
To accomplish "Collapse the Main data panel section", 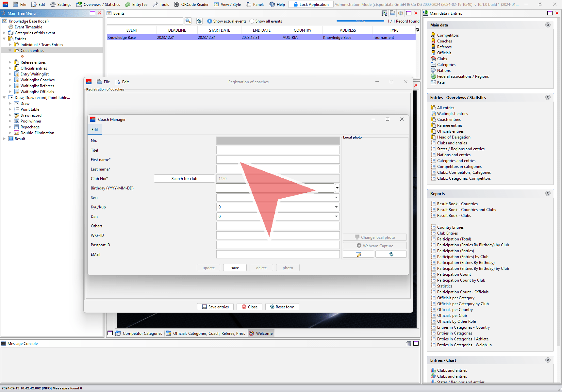I will [548, 25].
